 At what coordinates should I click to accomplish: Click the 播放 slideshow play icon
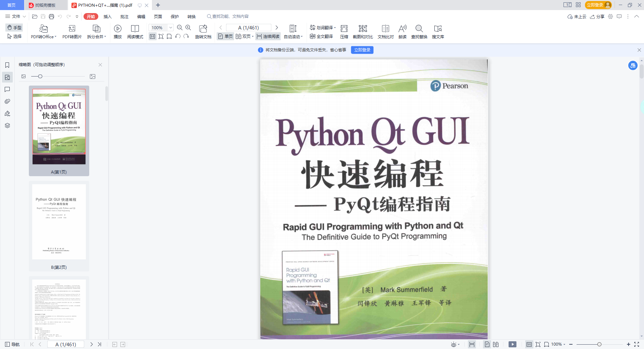pos(117,29)
